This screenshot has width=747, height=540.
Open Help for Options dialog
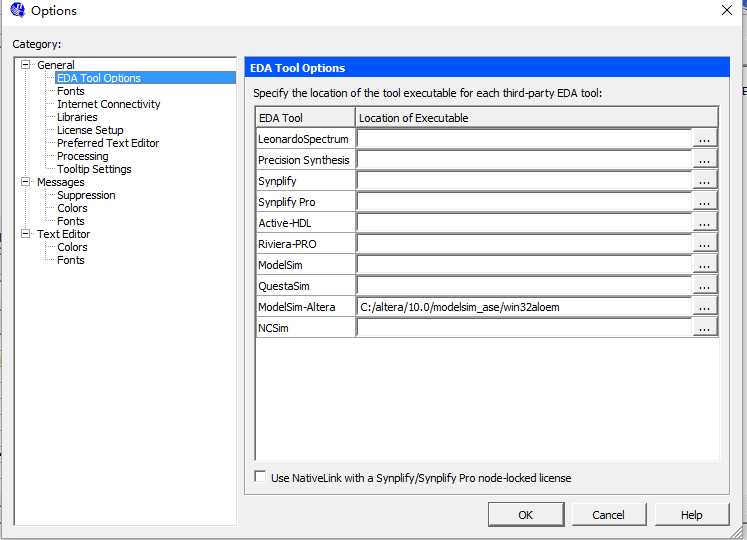click(x=691, y=515)
